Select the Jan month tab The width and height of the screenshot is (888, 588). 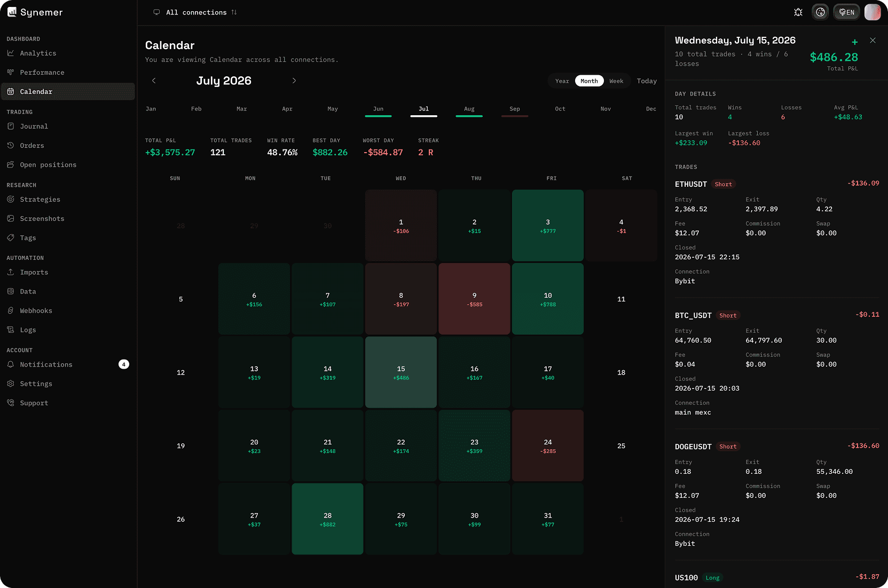point(151,109)
